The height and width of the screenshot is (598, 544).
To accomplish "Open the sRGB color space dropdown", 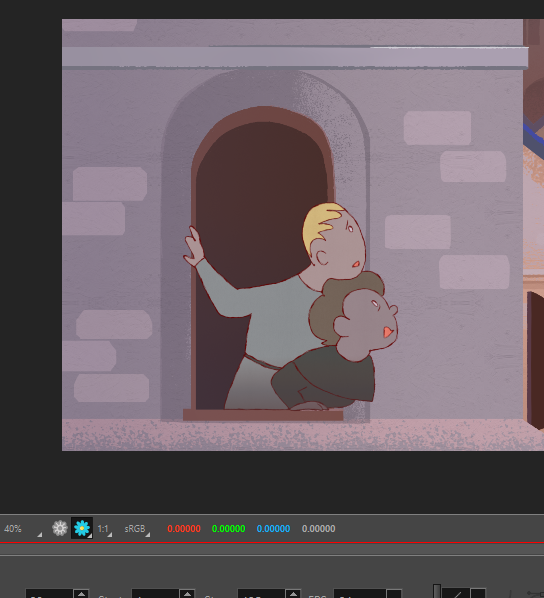I will tap(137, 529).
